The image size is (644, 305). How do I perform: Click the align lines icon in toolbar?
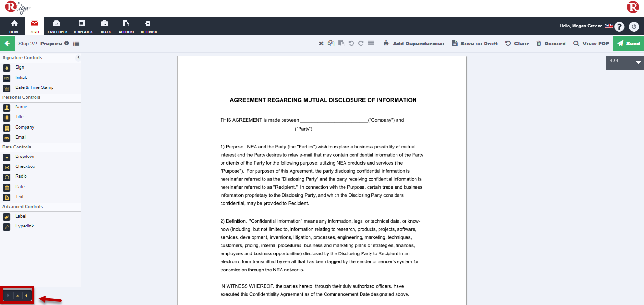pos(371,44)
